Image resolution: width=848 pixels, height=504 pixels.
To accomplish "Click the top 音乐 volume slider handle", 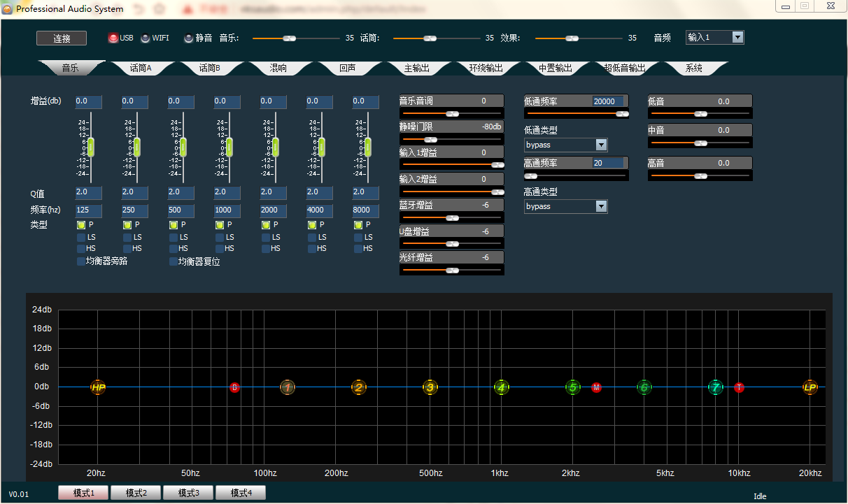I will pos(290,38).
